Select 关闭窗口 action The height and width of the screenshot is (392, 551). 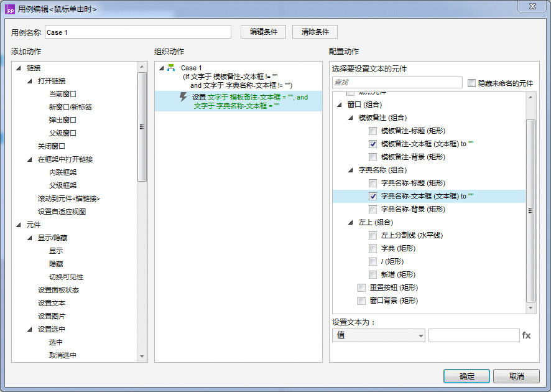(x=51, y=146)
